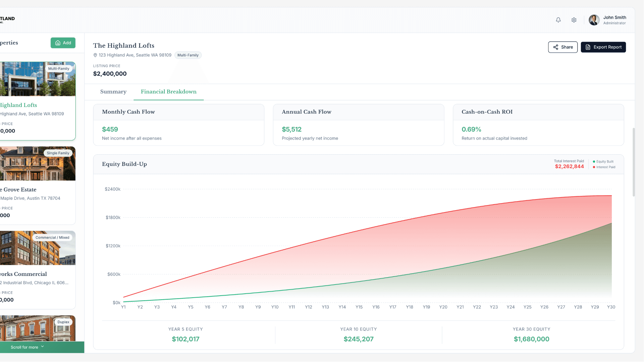Switch to the Summary tab
The image size is (644, 362).
pyautogui.click(x=113, y=92)
